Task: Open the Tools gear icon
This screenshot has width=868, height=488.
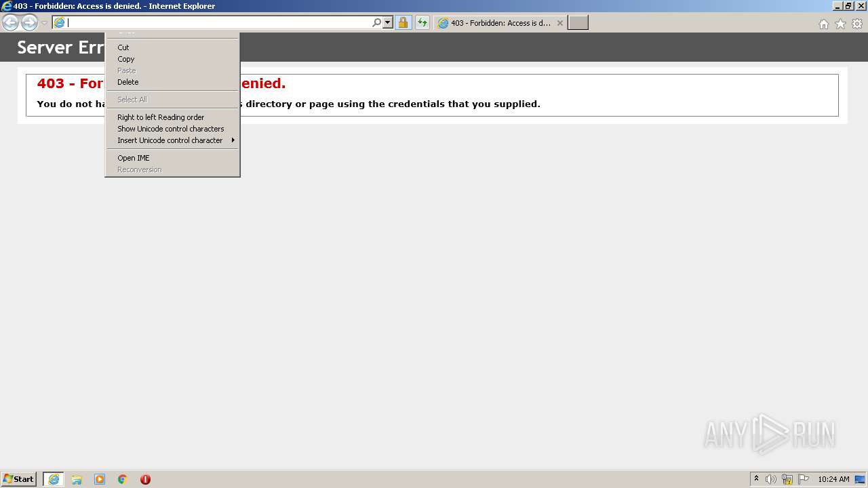Action: pyautogui.click(x=857, y=24)
